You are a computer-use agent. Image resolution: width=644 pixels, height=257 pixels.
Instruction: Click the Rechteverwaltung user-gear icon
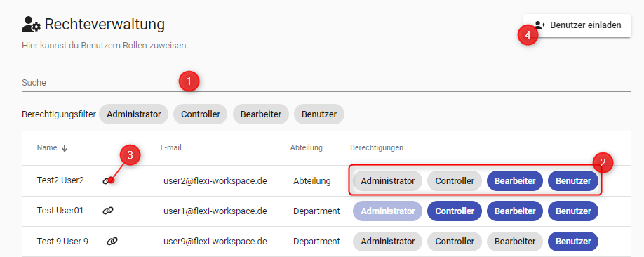(31, 25)
